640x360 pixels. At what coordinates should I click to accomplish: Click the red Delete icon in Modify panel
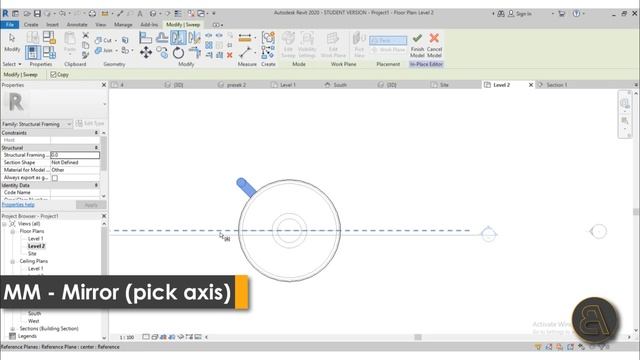pyautogui.click(x=230, y=55)
